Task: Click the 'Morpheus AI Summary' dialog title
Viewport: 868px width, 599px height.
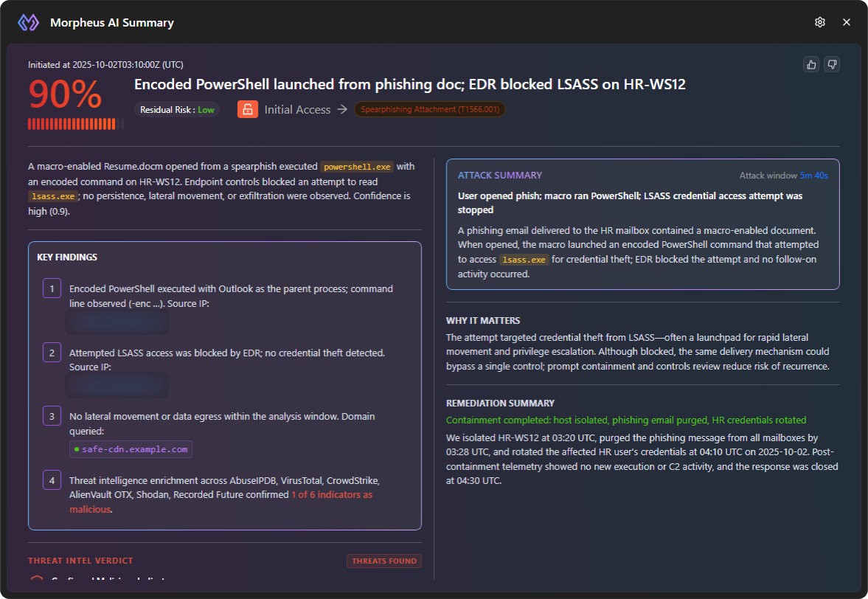Action: pyautogui.click(x=112, y=23)
